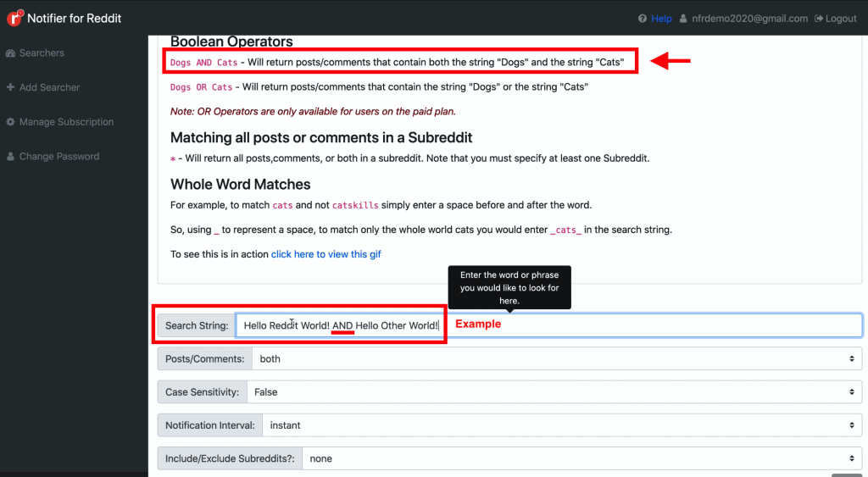This screenshot has height=477, width=868.
Task: Click the Boolean Operators heading
Action: click(231, 42)
